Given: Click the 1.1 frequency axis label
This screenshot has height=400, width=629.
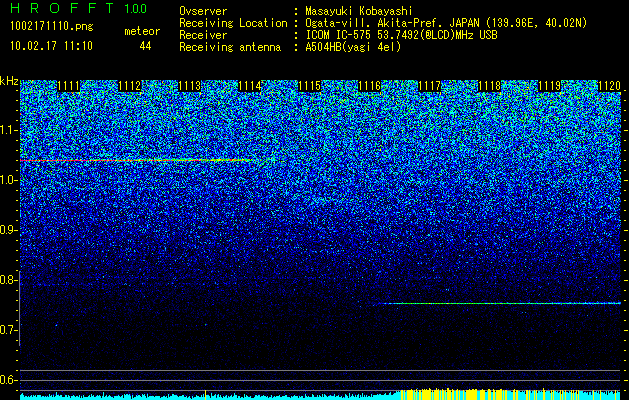Looking at the screenshot, I should click(x=9, y=130).
